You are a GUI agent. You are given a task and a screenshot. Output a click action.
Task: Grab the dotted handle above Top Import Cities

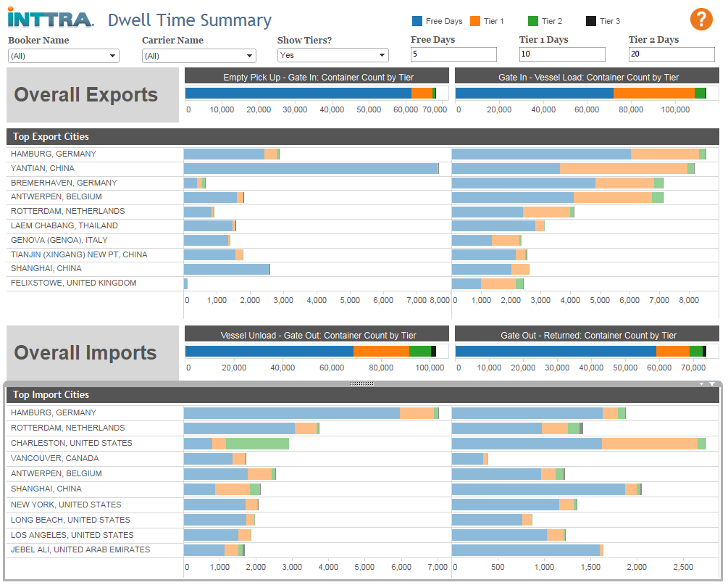[361, 383]
